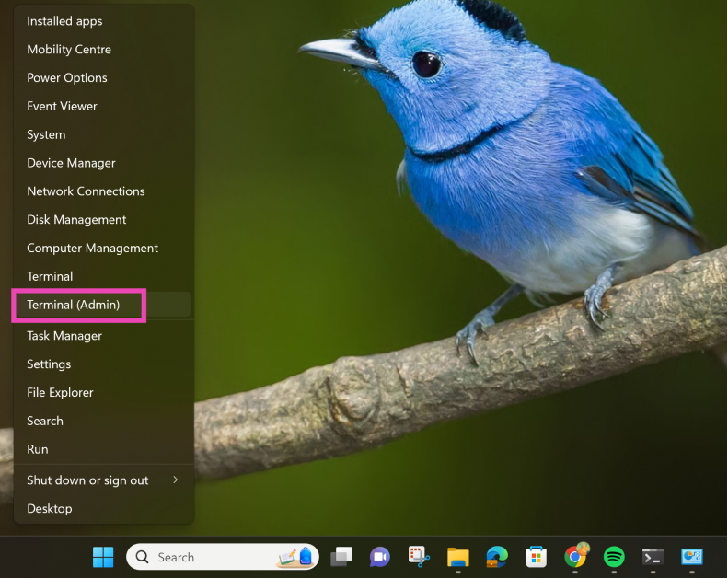Select Desktop menu entry

pyautogui.click(x=104, y=508)
